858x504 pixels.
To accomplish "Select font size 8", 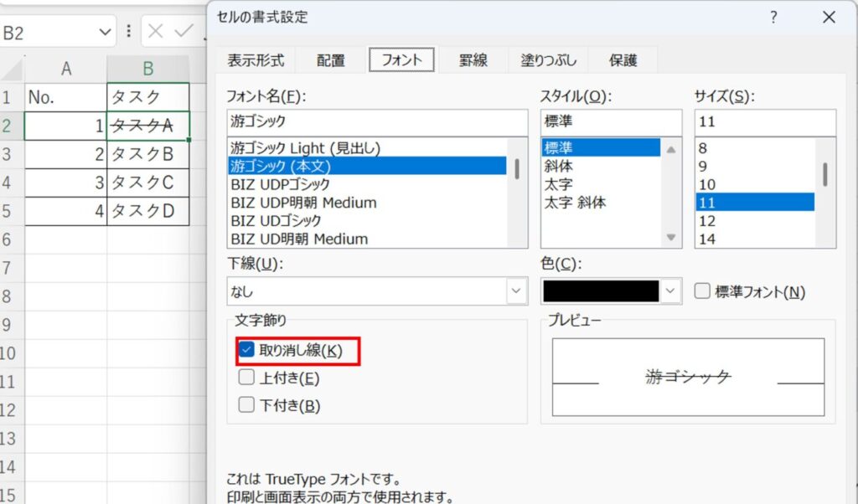I will [755, 147].
